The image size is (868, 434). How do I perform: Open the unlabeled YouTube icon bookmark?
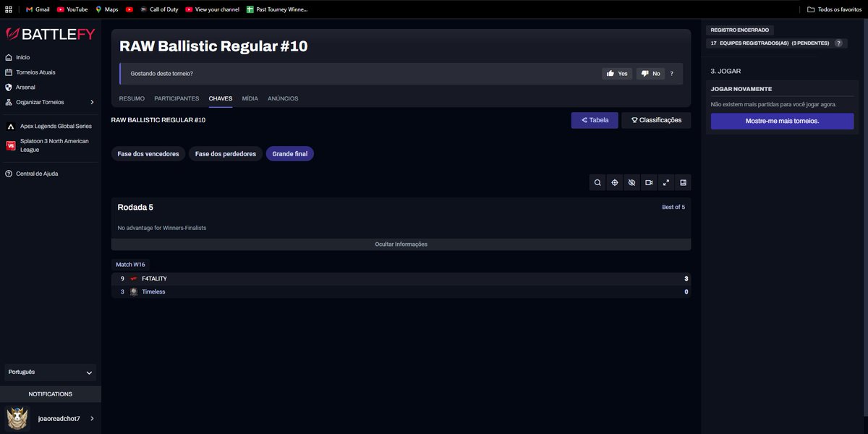click(x=129, y=9)
